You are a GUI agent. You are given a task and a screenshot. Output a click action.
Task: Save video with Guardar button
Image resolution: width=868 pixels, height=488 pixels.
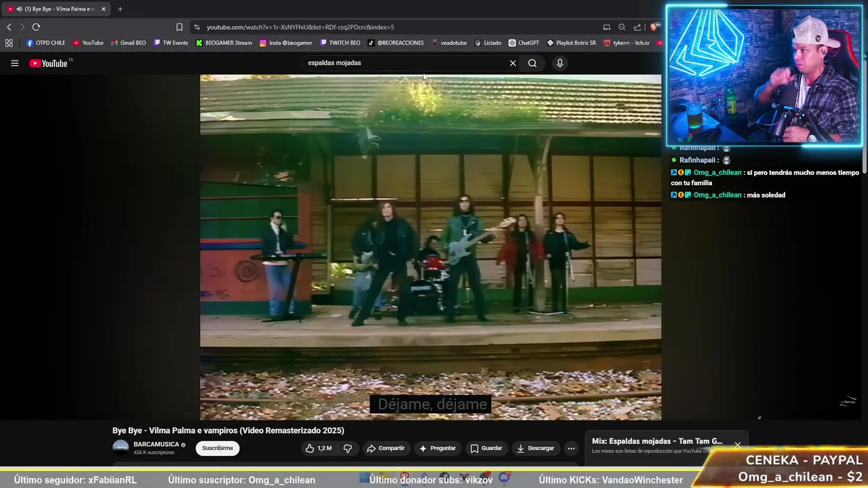tap(486, 448)
